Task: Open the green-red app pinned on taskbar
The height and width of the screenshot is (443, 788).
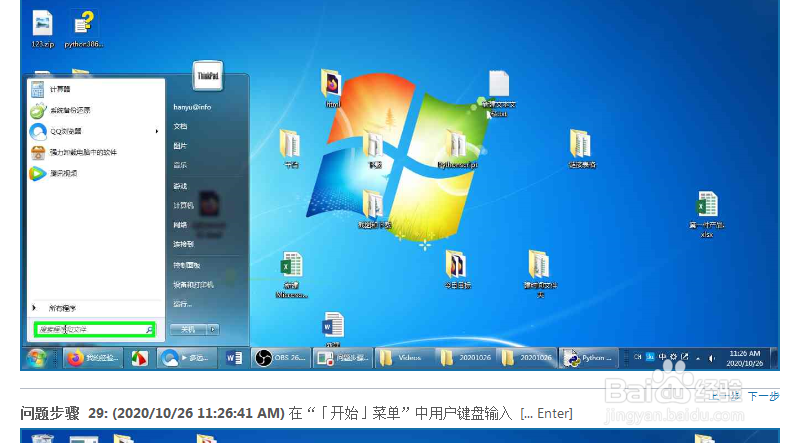Action: (139, 358)
